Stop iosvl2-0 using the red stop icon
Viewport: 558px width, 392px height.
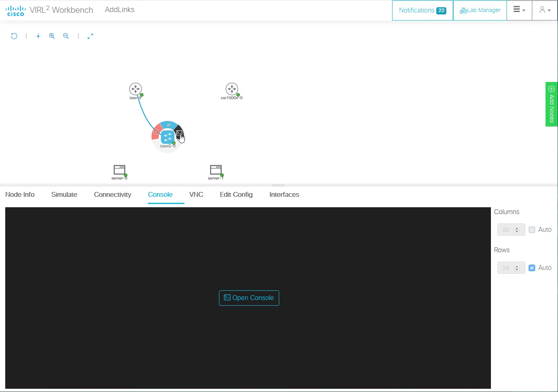tap(156, 132)
